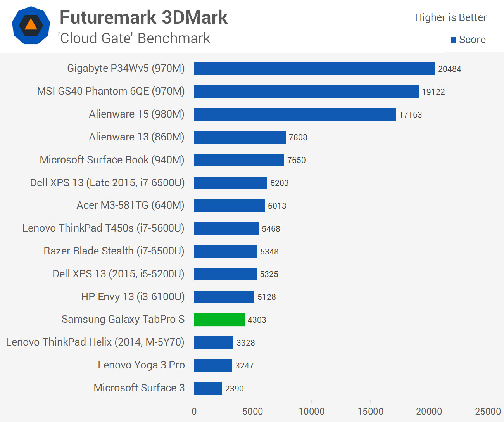The width and height of the screenshot is (504, 422).
Task: Click the 'Samsung Galaxy TabPro S' label
Action: [x=123, y=319]
